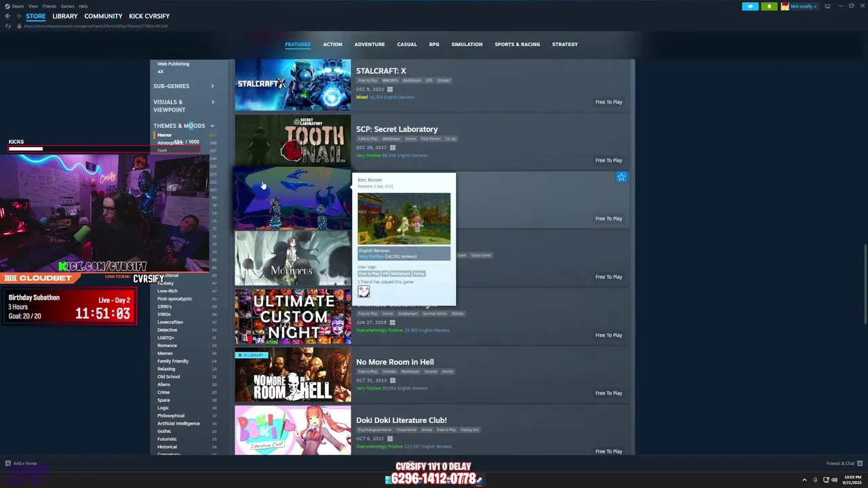868x488 pixels.
Task: Click the store URL address field
Action: [x=95, y=26]
